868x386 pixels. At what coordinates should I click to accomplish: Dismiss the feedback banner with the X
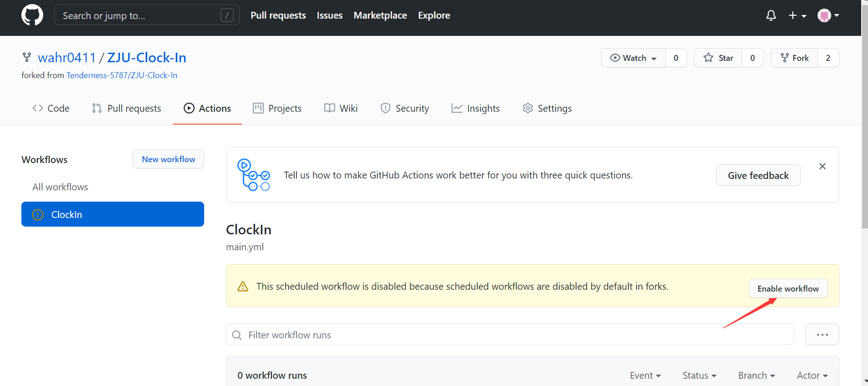pyautogui.click(x=822, y=166)
